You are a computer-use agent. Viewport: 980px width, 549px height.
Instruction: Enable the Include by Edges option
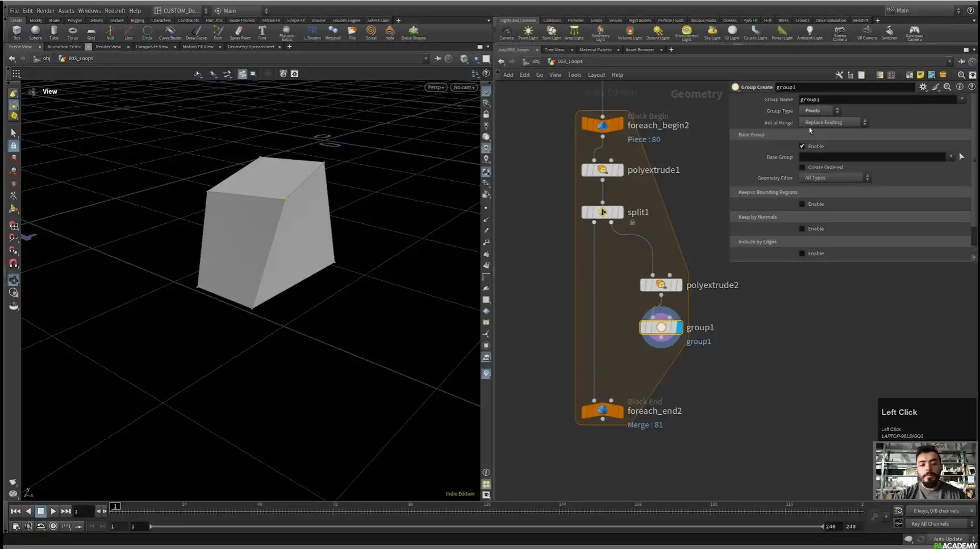(802, 253)
